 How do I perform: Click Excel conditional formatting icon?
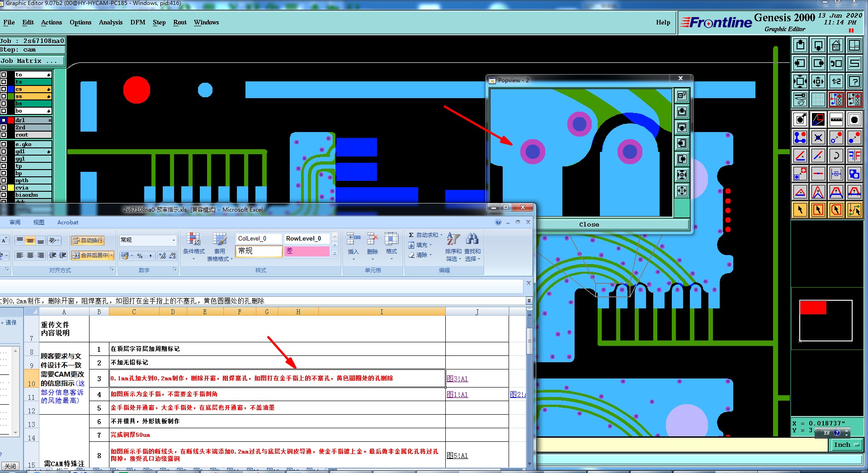pyautogui.click(x=194, y=246)
